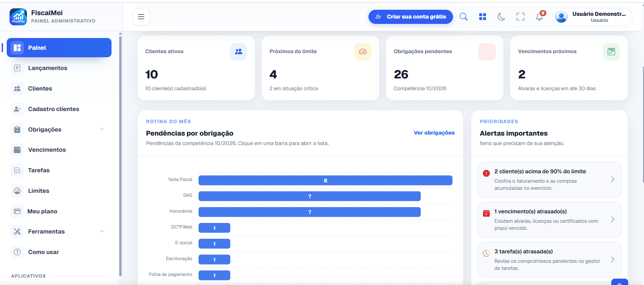Click the Limites gauge sidebar icon

tap(17, 191)
